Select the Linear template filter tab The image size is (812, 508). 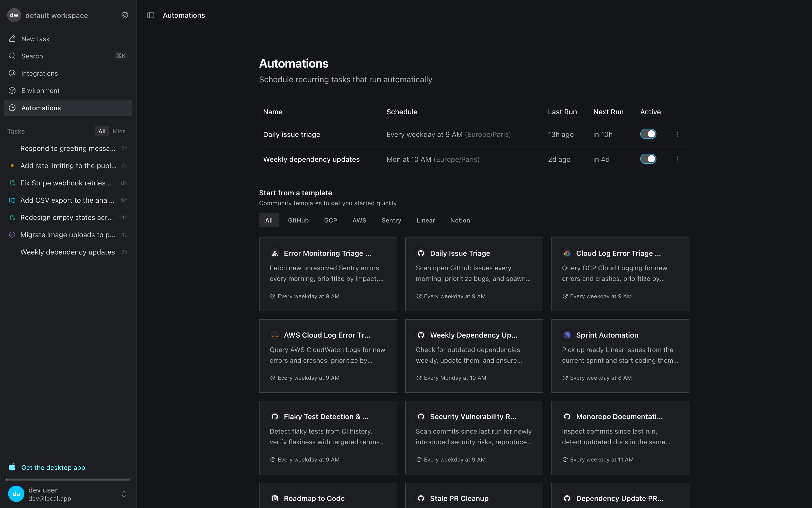[x=426, y=220]
